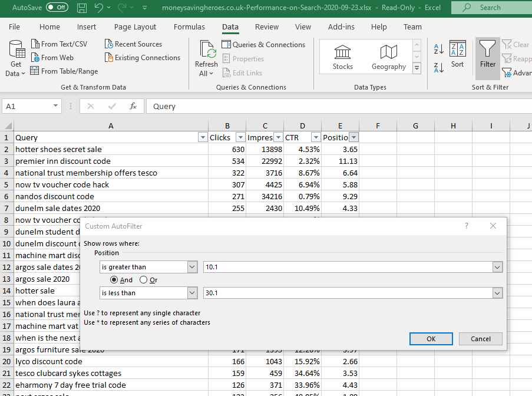This screenshot has width=532, height=396.
Task: Open Customize Quick Access Toolbar dropdown
Action: pyautogui.click(x=144, y=8)
